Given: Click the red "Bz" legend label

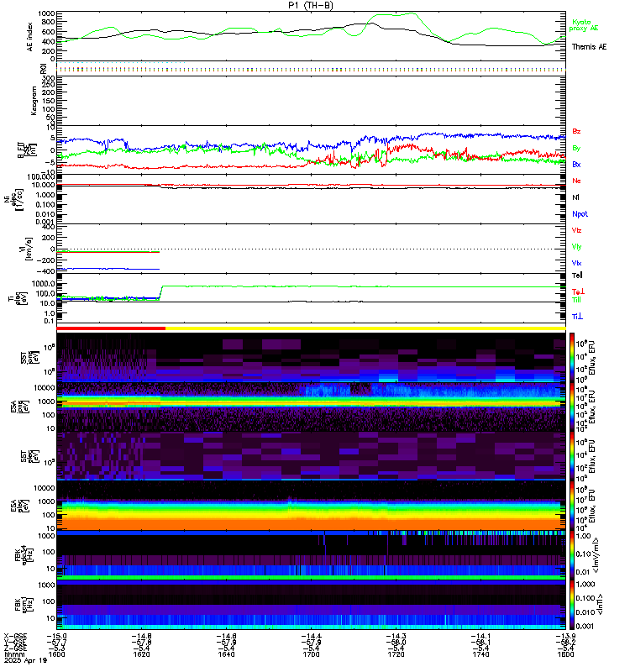Looking at the screenshot, I should pos(576,131).
